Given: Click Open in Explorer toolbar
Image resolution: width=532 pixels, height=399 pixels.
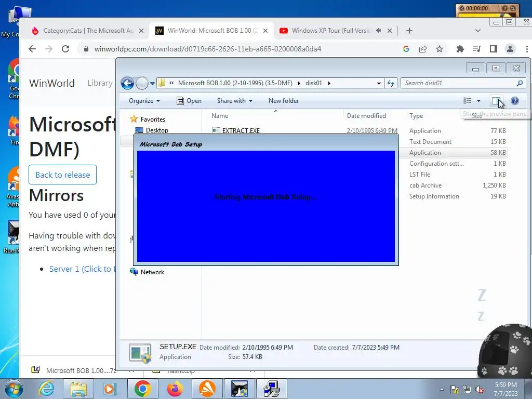Looking at the screenshot, I should click(189, 101).
